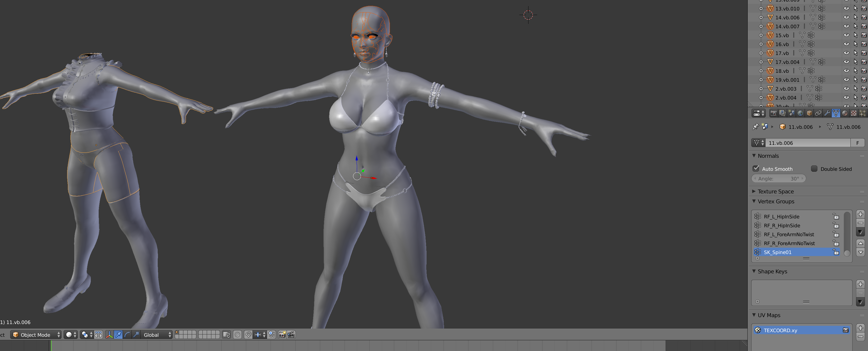Open the Render properties camera tab
The image size is (868, 351).
pos(774,114)
